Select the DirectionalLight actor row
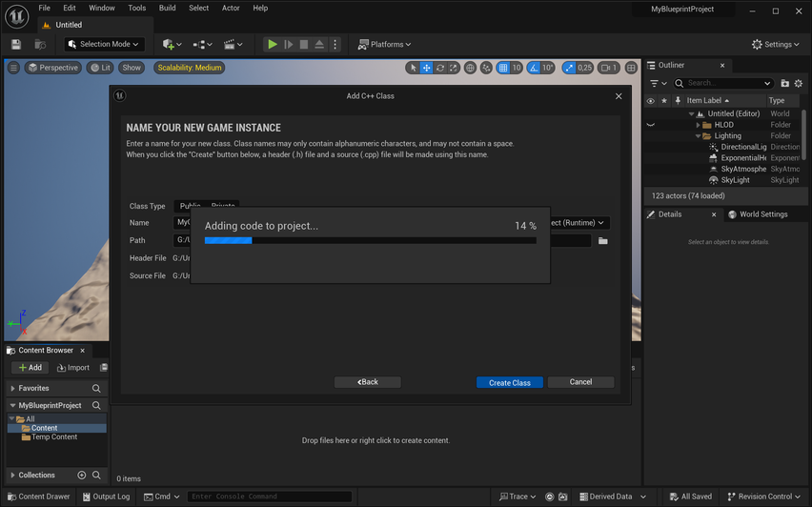812x507 pixels. pos(743,147)
